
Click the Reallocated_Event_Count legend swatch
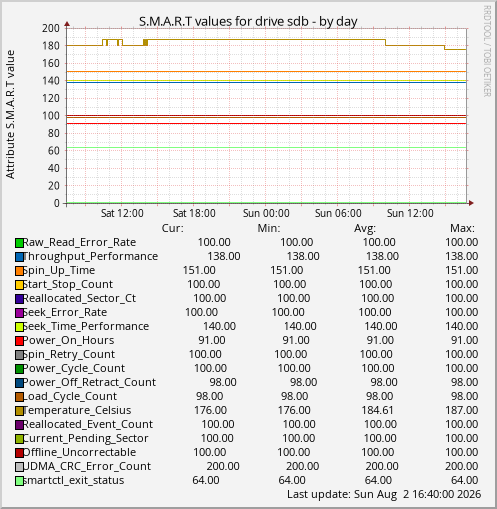pyautogui.click(x=19, y=425)
